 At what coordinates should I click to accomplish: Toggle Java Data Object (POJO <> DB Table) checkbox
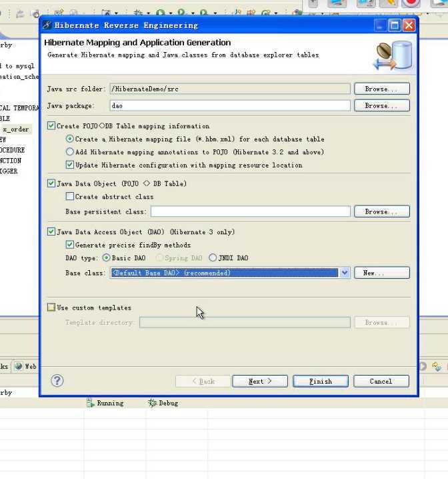(51, 183)
